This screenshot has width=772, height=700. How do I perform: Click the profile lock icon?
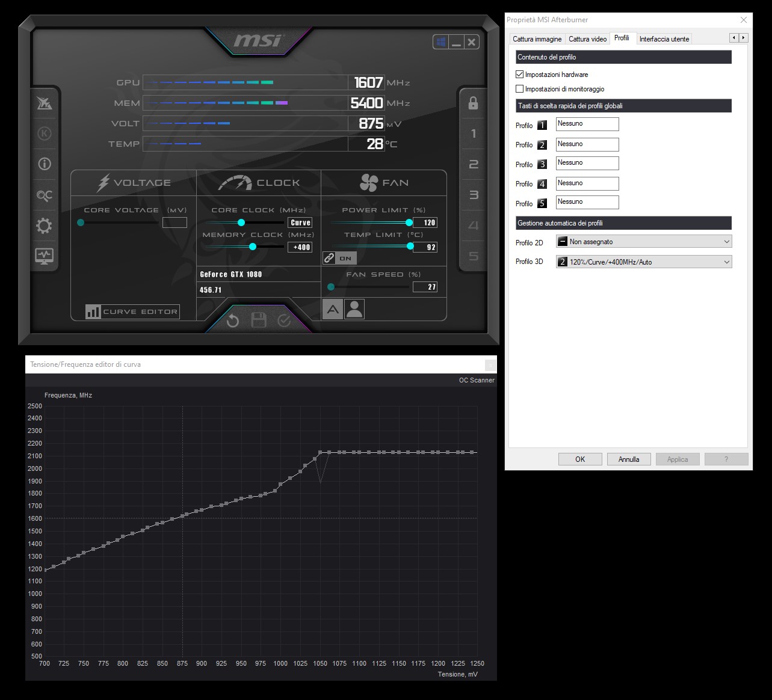pyautogui.click(x=474, y=103)
